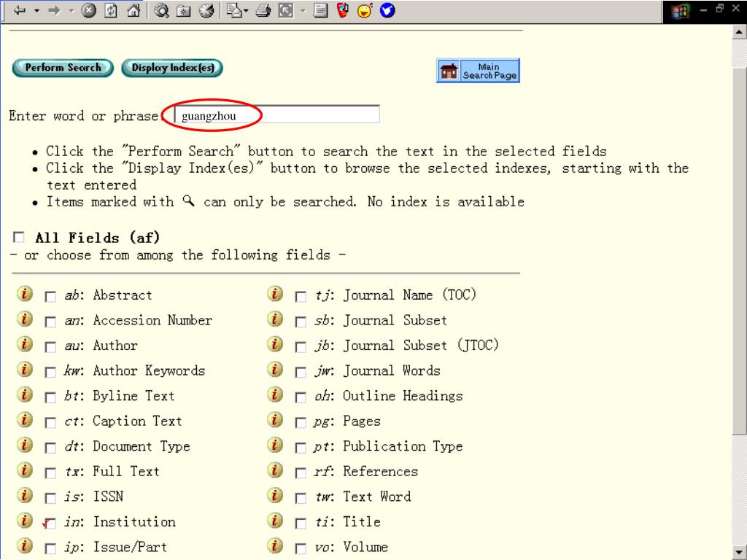Check the sb: Journal Subset checkbox
This screenshot has height=560, width=747.
pos(301,322)
